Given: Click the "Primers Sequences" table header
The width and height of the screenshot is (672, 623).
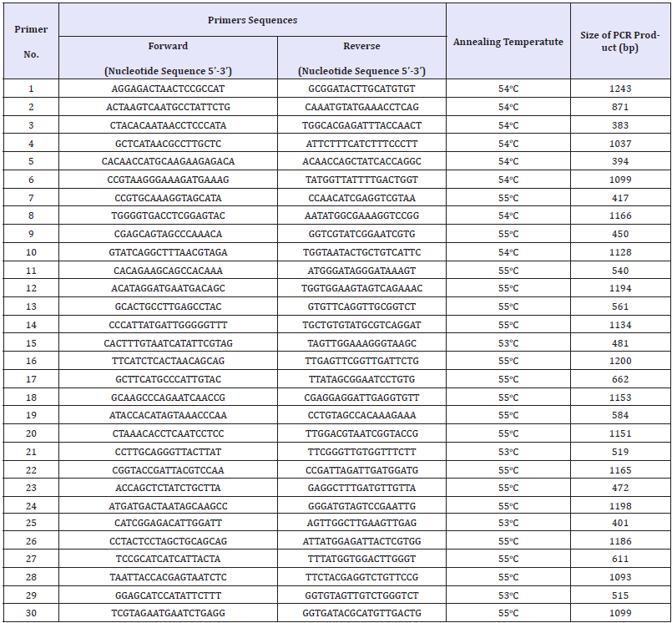Looking at the screenshot, I should (252, 20).
